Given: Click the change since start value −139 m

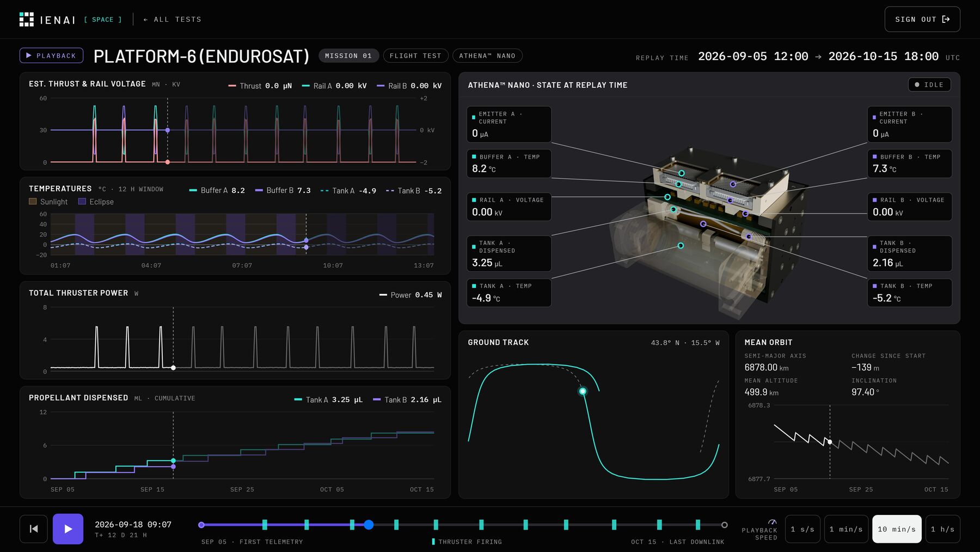Looking at the screenshot, I should 865,367.
